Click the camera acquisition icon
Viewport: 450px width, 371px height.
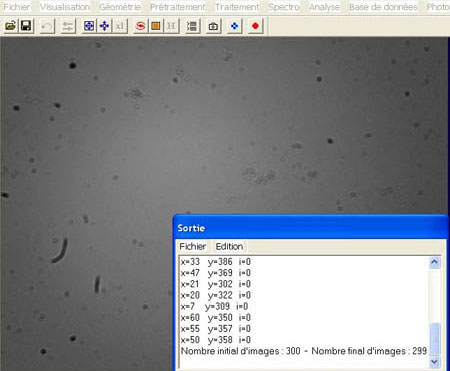[213, 26]
